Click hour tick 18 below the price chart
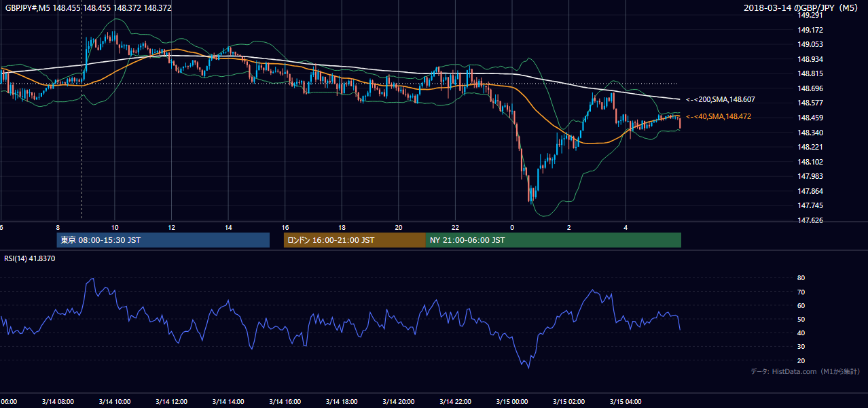Viewport: 868px width, 408px height. tap(342, 228)
